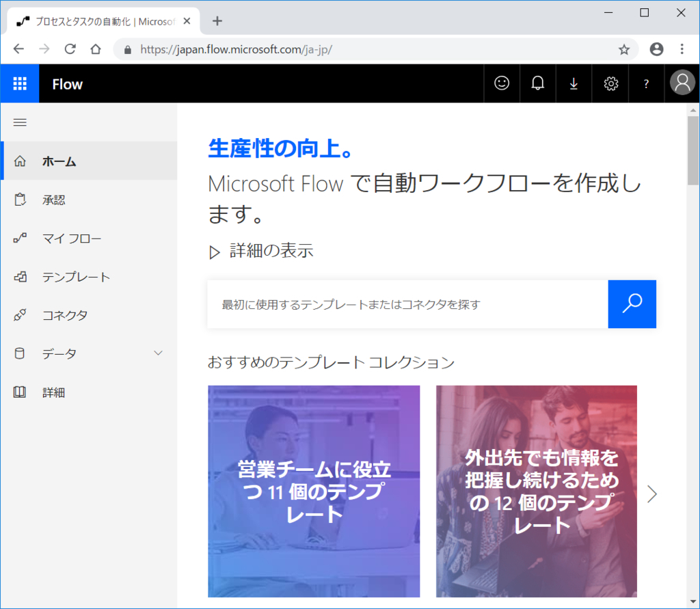Image resolution: width=700 pixels, height=609 pixels.
Task: Run the template search with the magnifier button
Action: [x=632, y=303]
